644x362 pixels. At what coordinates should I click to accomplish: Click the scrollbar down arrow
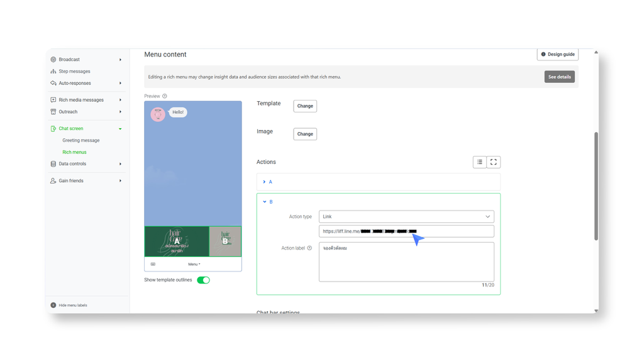[596, 310]
